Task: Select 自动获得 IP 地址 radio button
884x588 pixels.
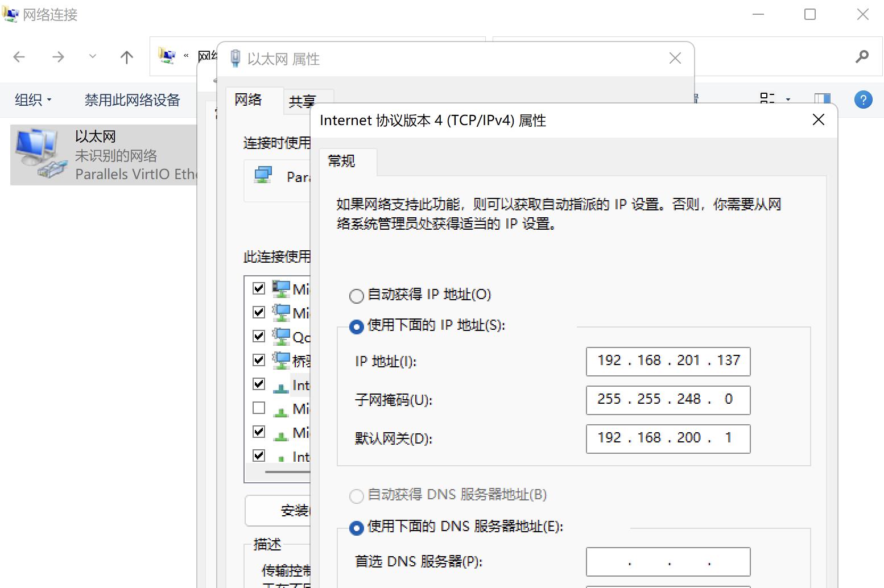Action: [x=357, y=296]
